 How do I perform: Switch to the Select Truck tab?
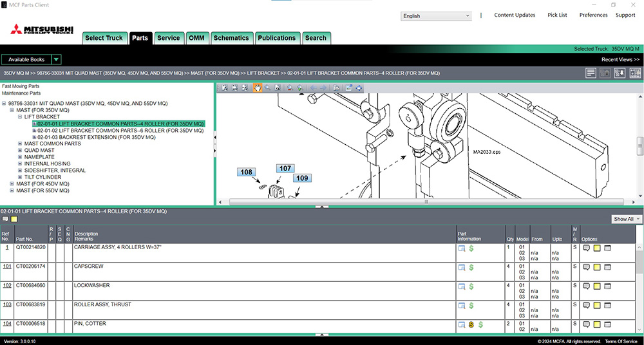point(104,38)
